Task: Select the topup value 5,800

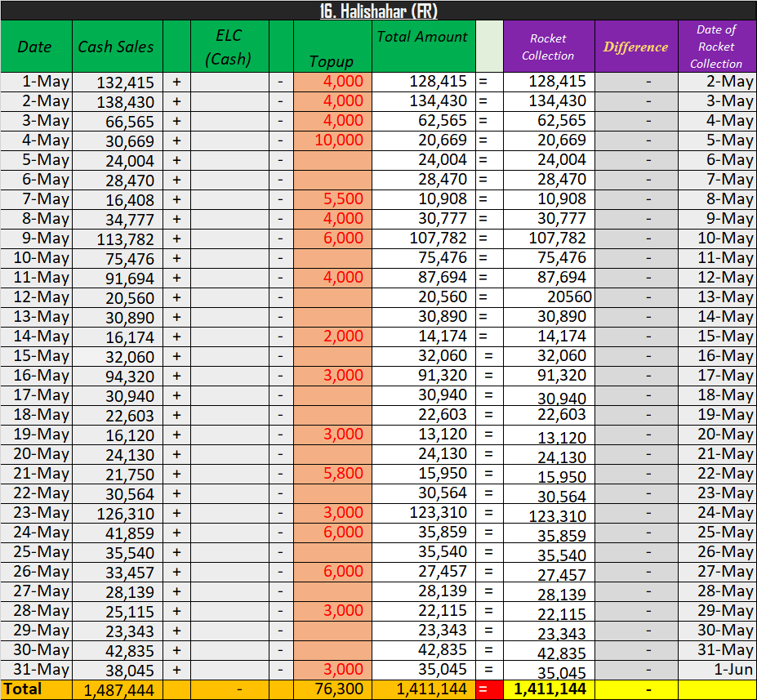Action: pos(332,474)
